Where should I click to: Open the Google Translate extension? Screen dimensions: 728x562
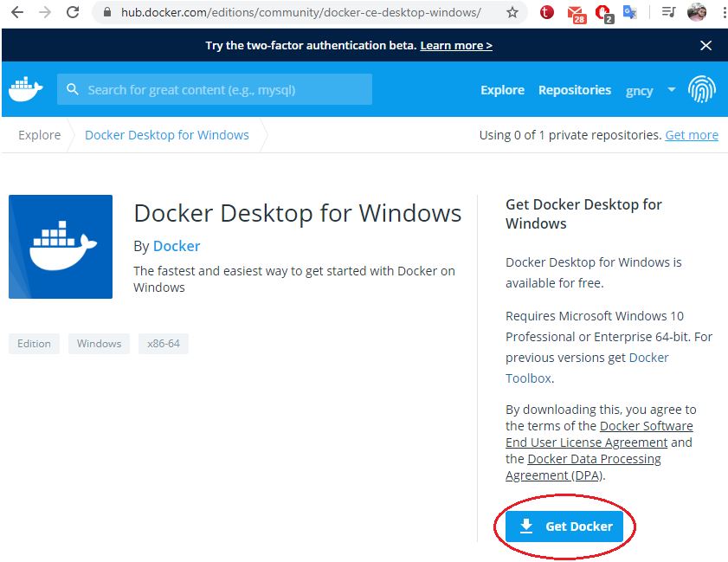click(630, 12)
